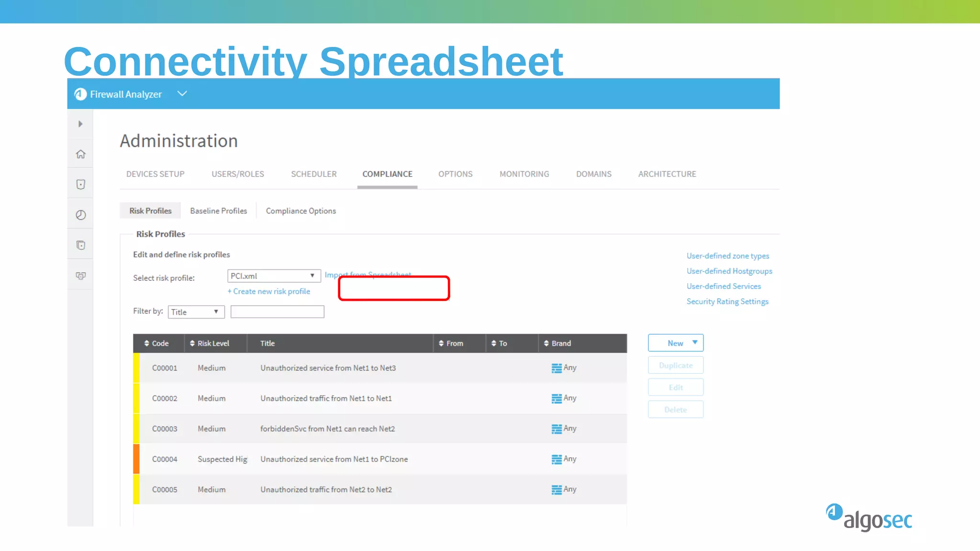Click title forbiddenSvc from Net1 can reach Net2
This screenshot has height=551, width=980.
tap(328, 429)
